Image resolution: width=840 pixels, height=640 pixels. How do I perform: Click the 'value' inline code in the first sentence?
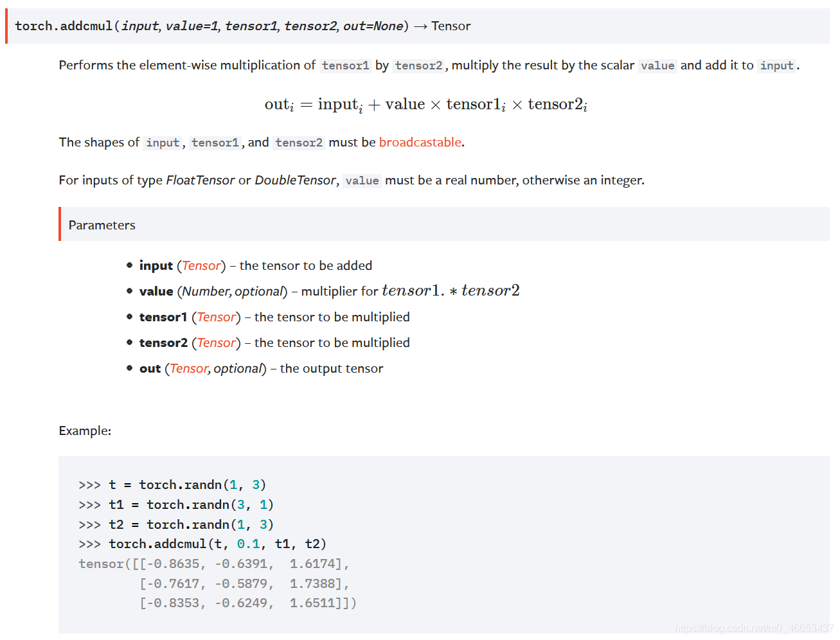pyautogui.click(x=657, y=66)
